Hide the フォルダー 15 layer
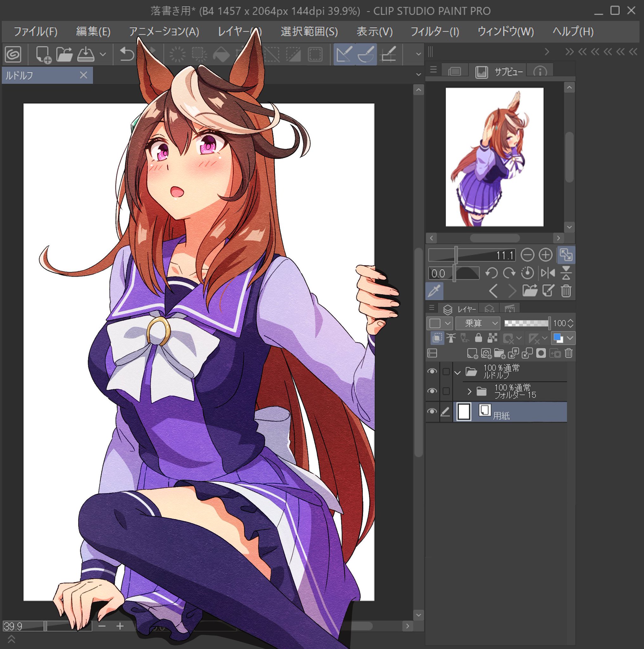 (x=432, y=391)
